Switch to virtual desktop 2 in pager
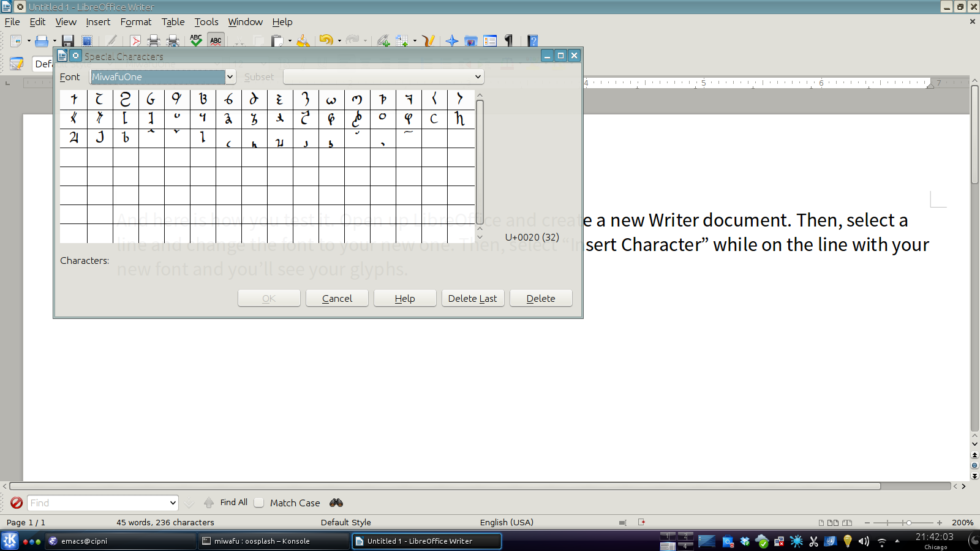 685,536
